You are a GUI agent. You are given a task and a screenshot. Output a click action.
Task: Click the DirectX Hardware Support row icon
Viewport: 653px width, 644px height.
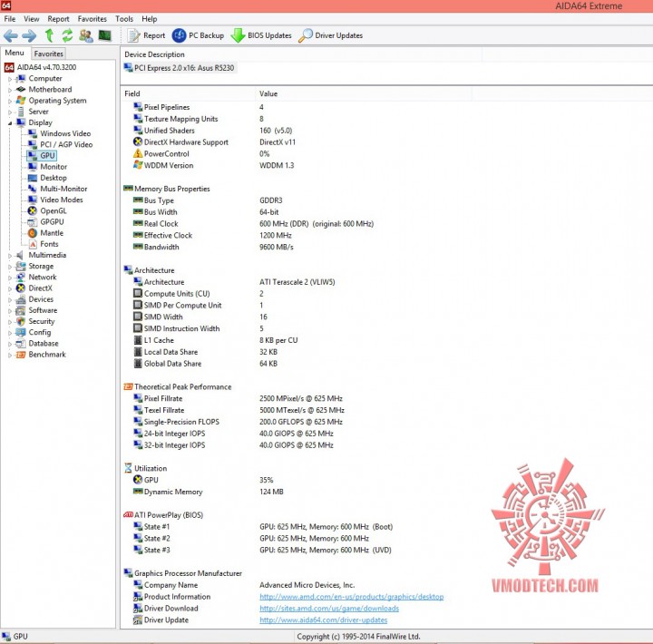coord(138,141)
